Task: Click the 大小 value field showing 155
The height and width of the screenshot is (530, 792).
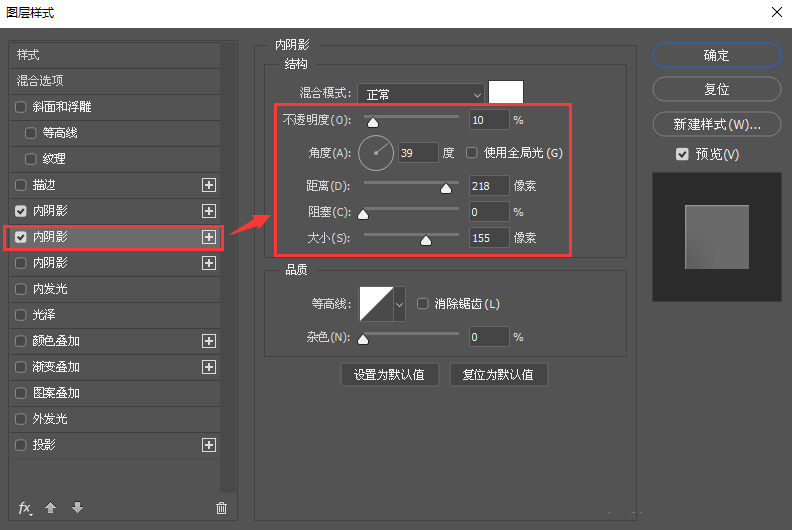Action: (489, 238)
